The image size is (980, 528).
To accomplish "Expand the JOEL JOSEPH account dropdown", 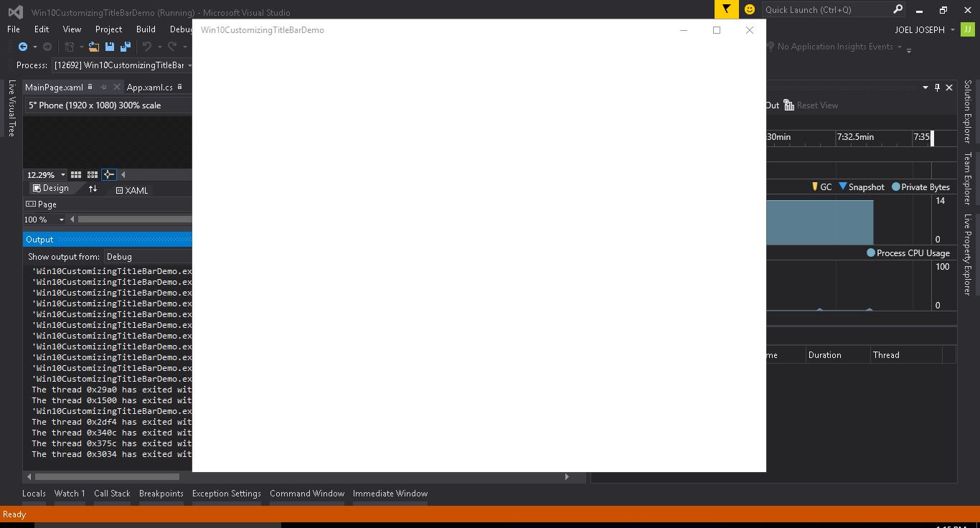I will [x=953, y=30].
